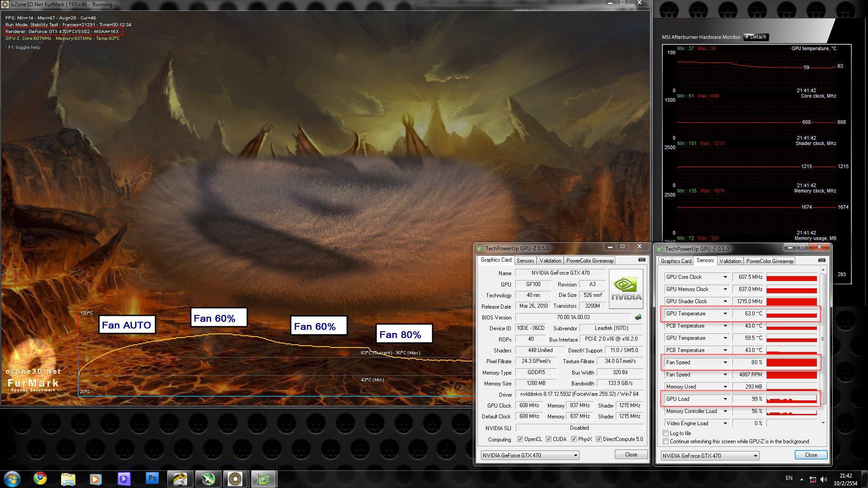
Task: Uncheck the CUDA computing checkbox
Action: pyautogui.click(x=548, y=439)
